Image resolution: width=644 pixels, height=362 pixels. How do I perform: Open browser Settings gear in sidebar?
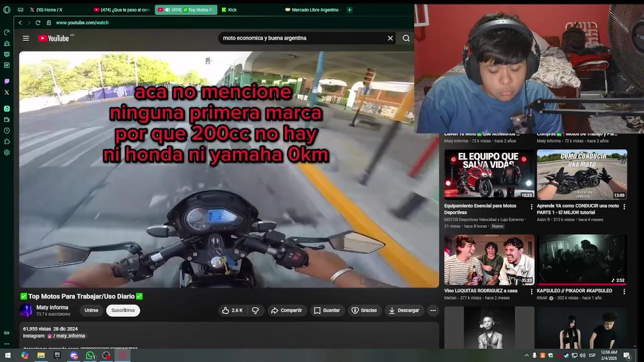(7, 153)
